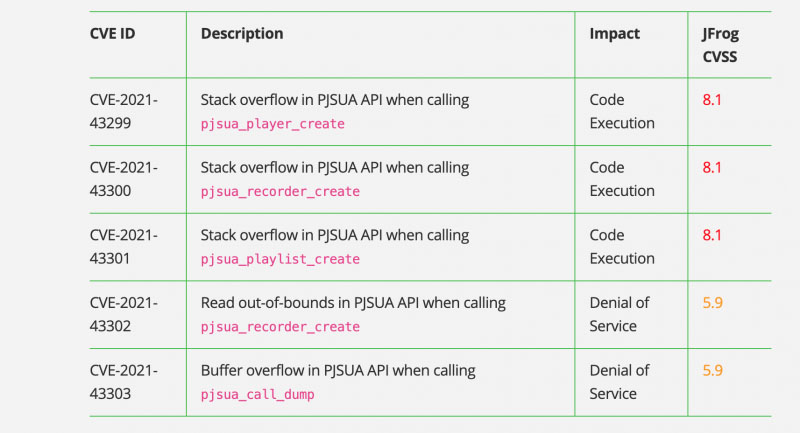Click the CVE-2021-43302 identifier
Viewport: 800px width, 433px height.
click(x=124, y=314)
